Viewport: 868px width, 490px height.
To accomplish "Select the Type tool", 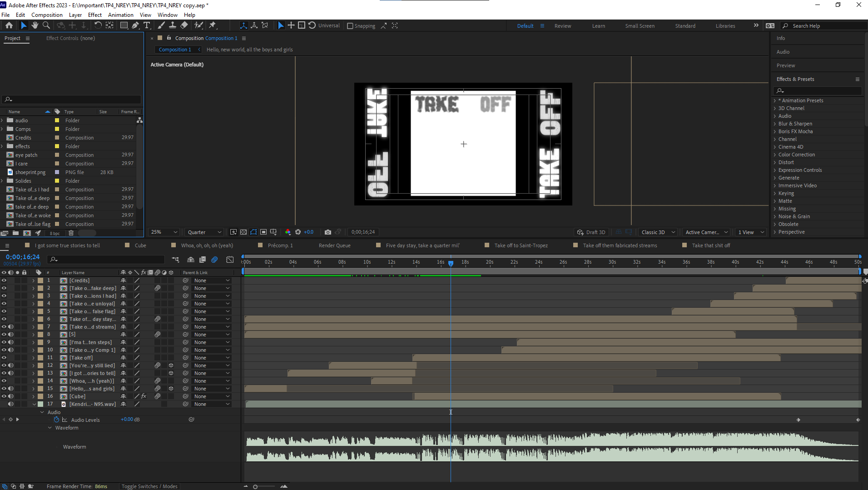I will click(x=147, y=25).
